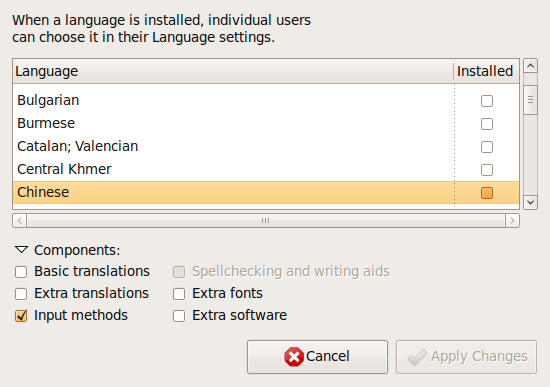Enable the Extra translations checkbox
This screenshot has height=387, width=550.
coord(21,294)
